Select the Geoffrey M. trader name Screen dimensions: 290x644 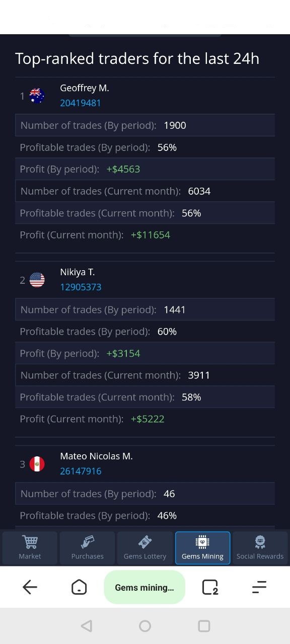[x=85, y=88]
